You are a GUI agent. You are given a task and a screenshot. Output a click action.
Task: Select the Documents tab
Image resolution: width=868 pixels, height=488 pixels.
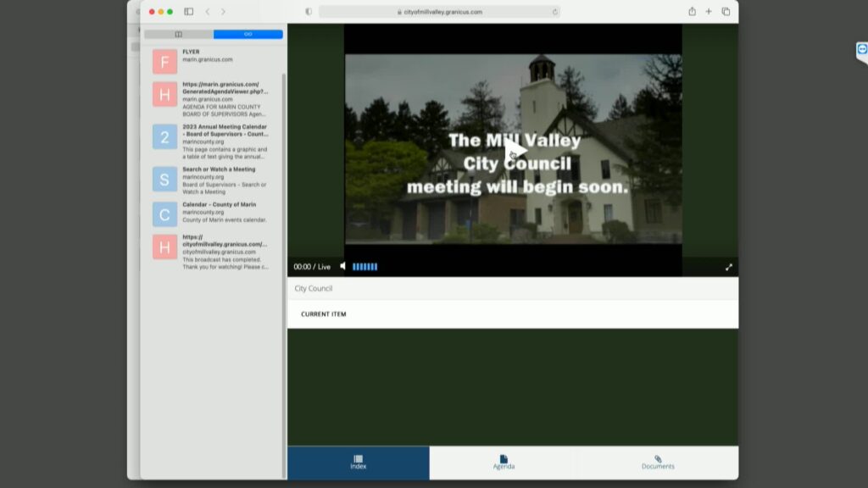click(x=658, y=463)
